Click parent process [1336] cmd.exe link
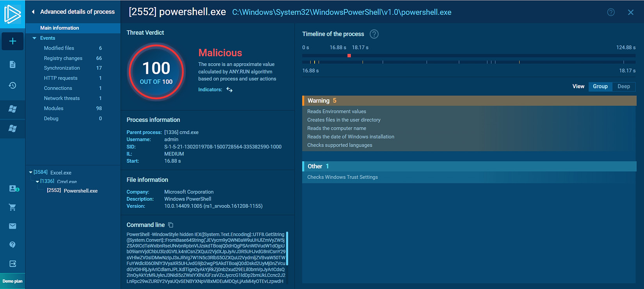Screen dimensions: 644x289 click(181, 132)
